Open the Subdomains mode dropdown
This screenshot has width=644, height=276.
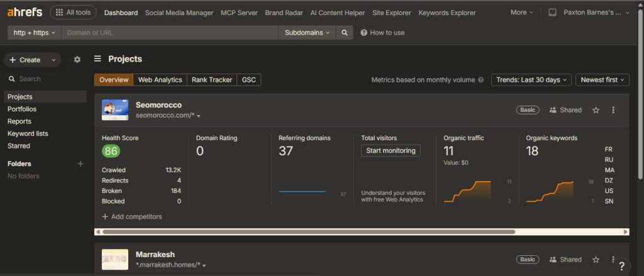point(307,33)
